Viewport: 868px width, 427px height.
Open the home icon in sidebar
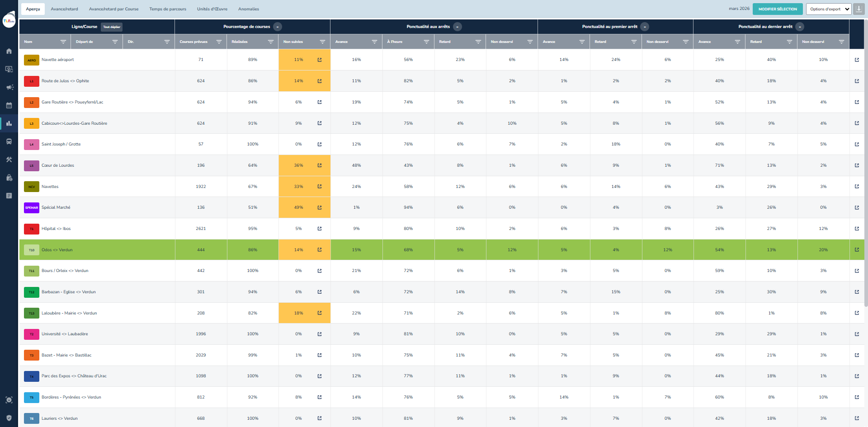[x=9, y=51]
